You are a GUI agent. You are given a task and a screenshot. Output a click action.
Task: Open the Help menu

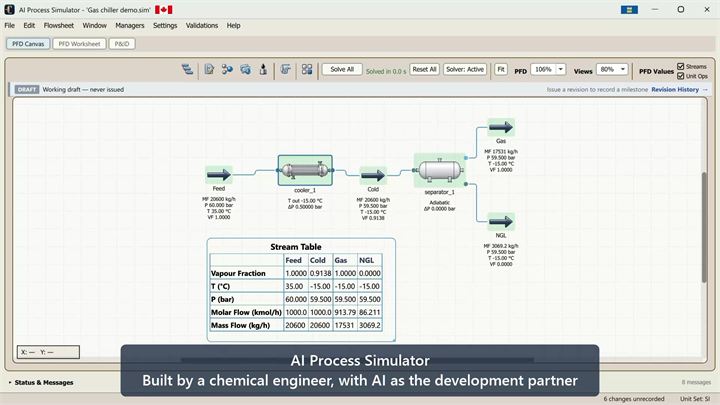point(233,26)
